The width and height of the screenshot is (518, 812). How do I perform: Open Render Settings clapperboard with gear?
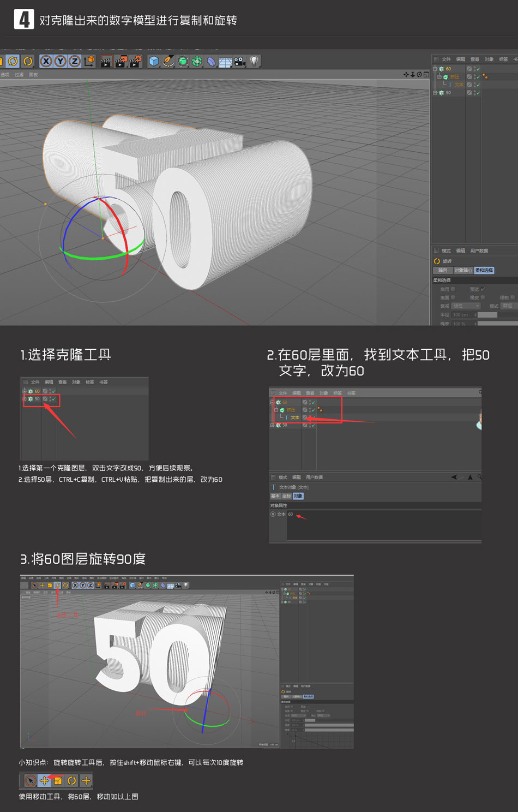[x=135, y=61]
